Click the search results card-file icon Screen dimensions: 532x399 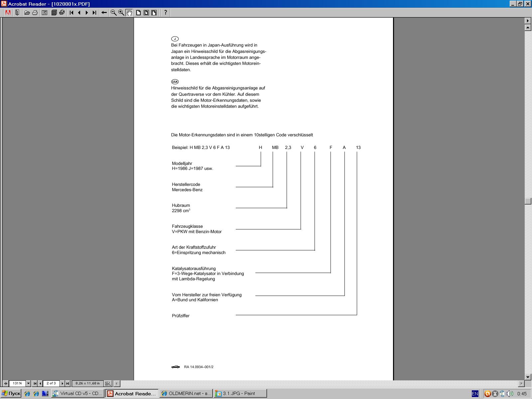[x=62, y=13]
